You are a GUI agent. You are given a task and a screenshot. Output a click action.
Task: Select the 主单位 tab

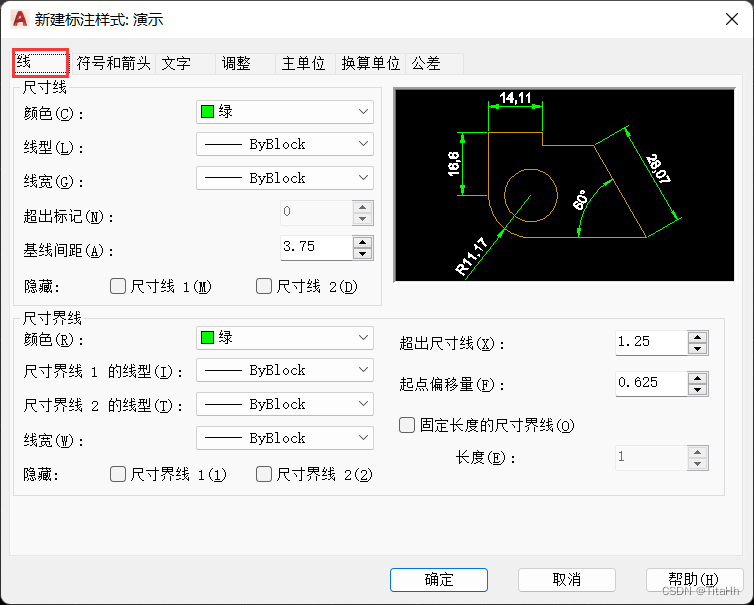click(305, 63)
